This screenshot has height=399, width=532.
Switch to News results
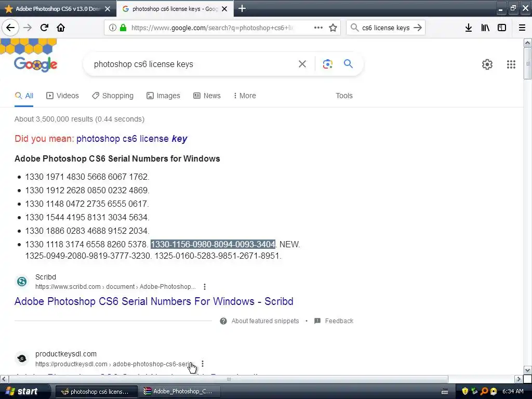(207, 96)
